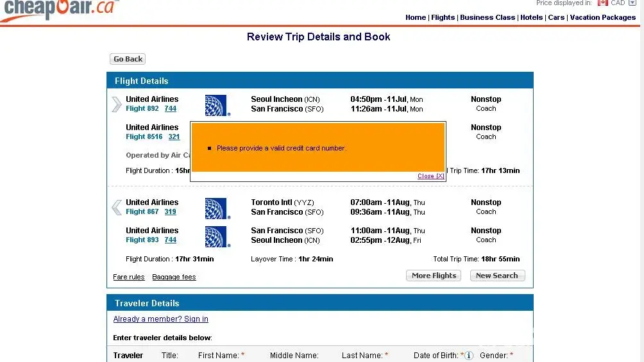Open the Flight 867 link

tap(142, 211)
